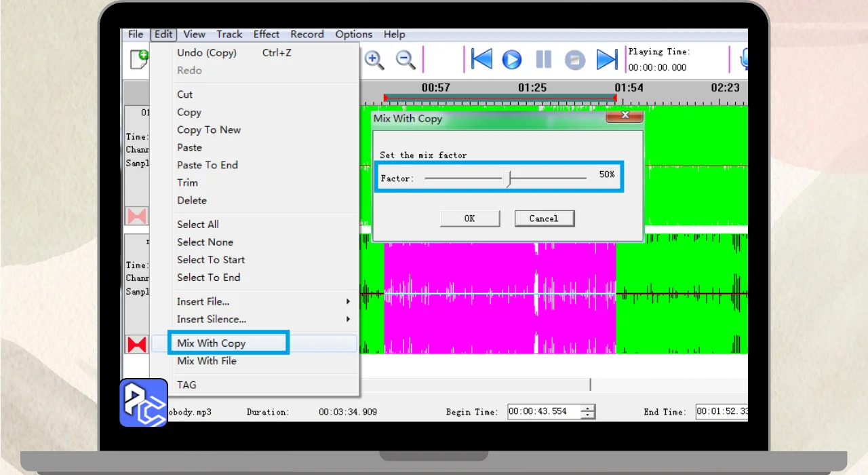Toggle the red bowtie icon on lower track
This screenshot has width=868, height=475.
(137, 345)
